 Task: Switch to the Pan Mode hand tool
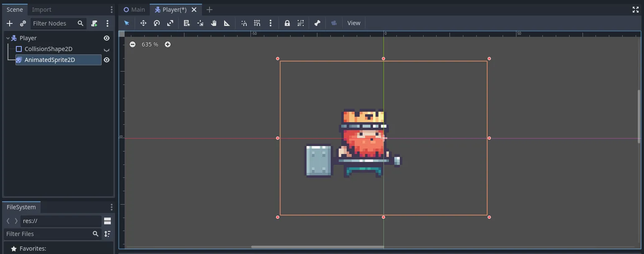pos(214,23)
